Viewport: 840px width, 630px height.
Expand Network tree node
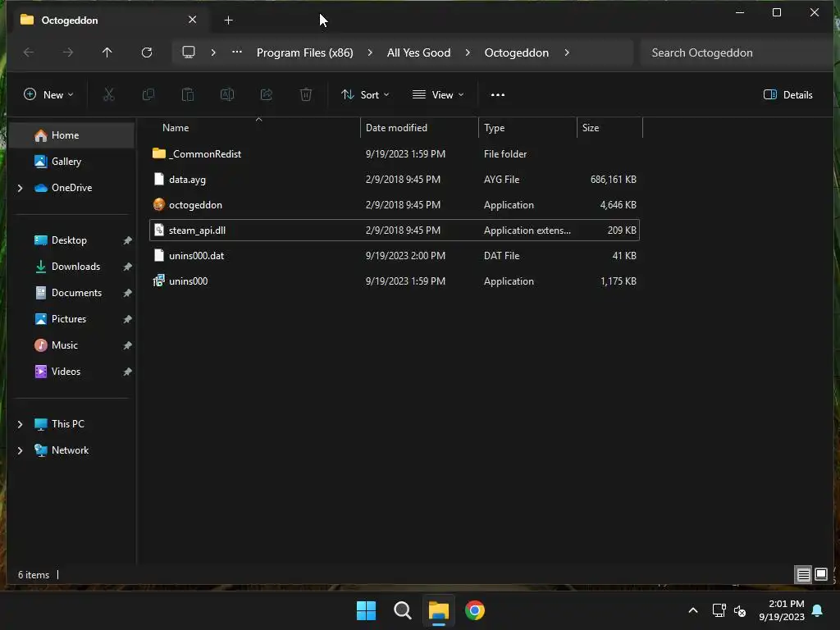20,450
